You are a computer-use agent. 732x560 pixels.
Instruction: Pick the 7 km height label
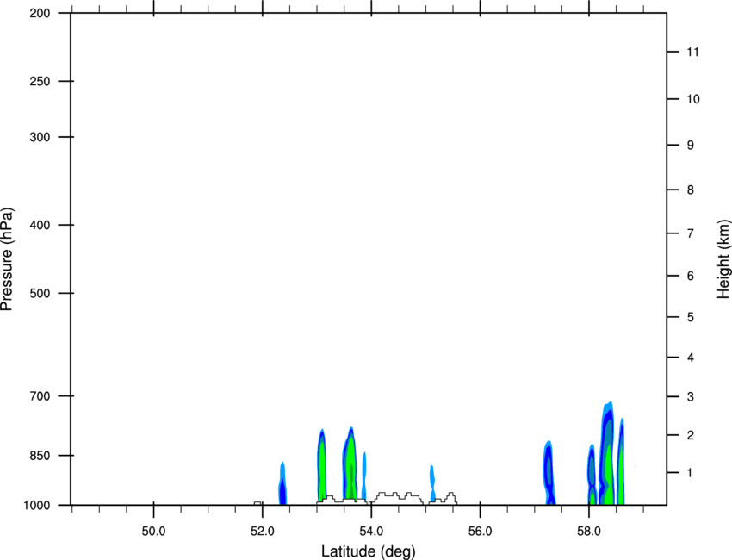coord(691,233)
